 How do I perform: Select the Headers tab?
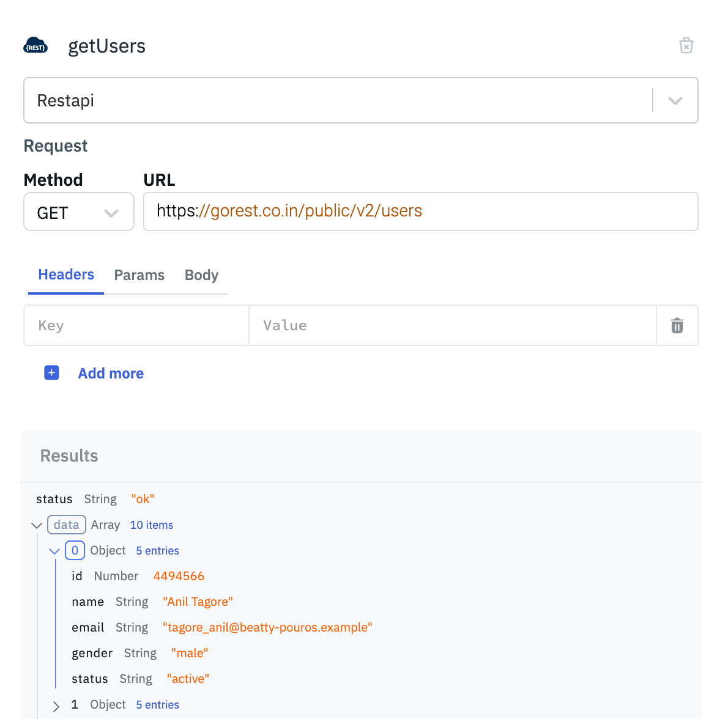coord(66,275)
